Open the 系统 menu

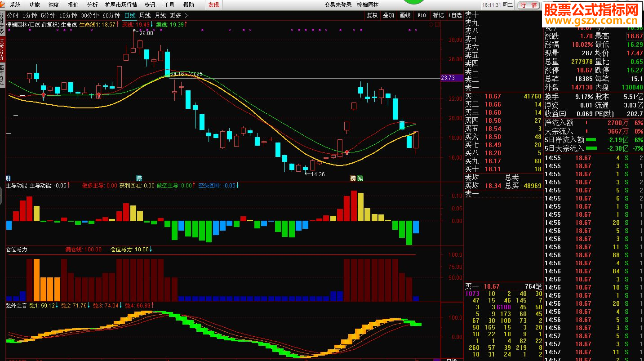pos(15,5)
